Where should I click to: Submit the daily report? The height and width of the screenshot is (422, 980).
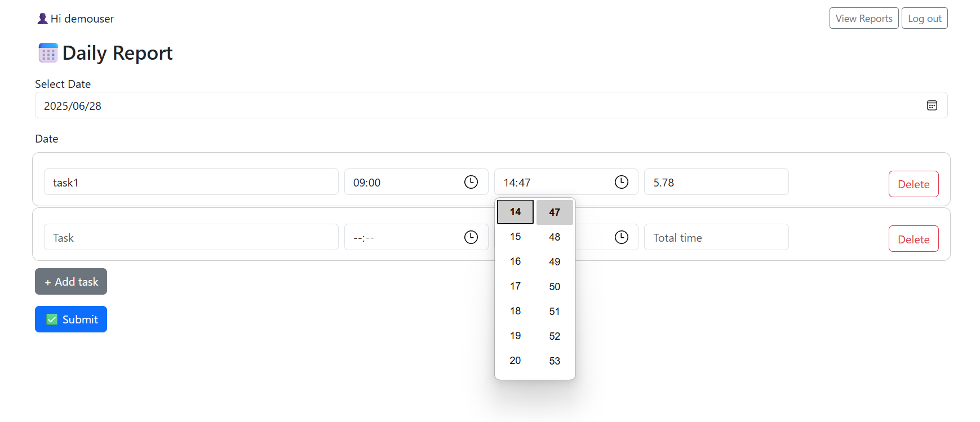(x=71, y=319)
